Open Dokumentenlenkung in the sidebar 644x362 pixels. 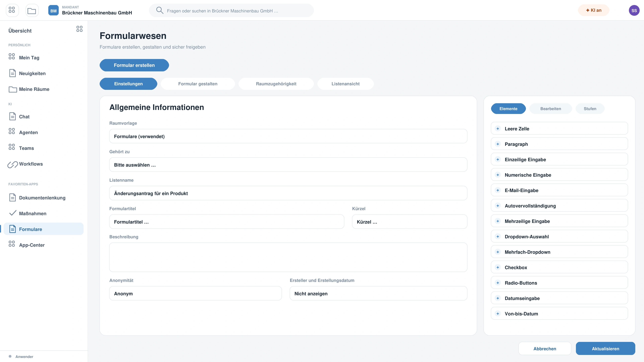(43, 197)
